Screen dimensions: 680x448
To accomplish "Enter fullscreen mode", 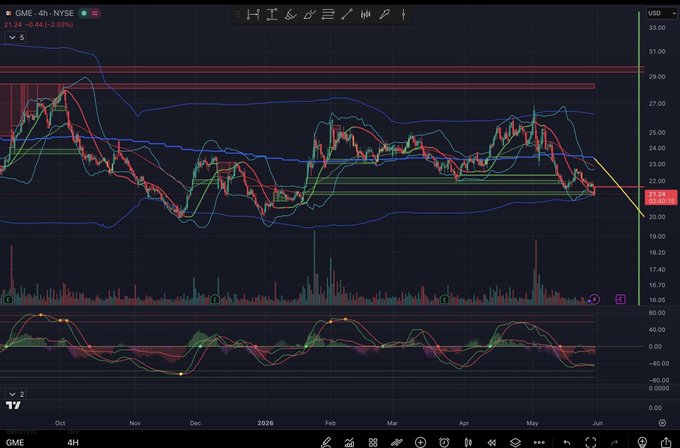I will coord(591,442).
